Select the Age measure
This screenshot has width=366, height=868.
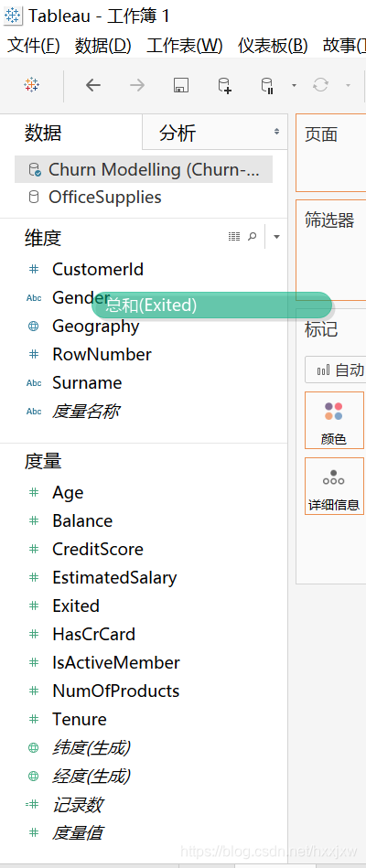tap(68, 493)
